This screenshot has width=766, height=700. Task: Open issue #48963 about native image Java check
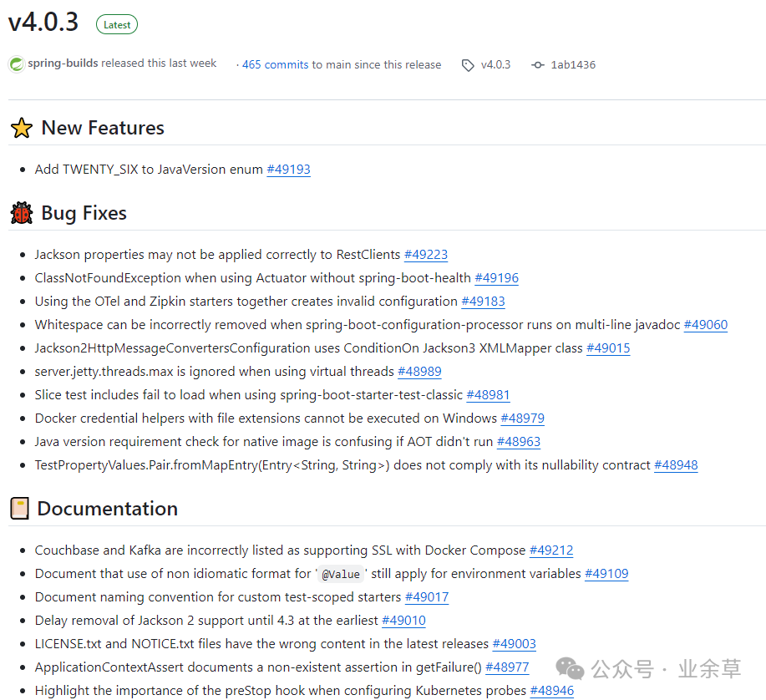519,441
